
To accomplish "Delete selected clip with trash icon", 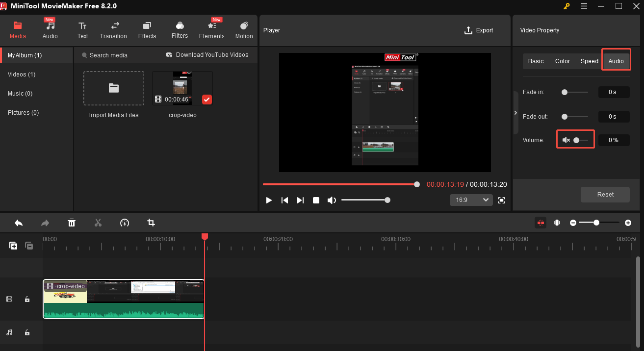I will point(72,223).
